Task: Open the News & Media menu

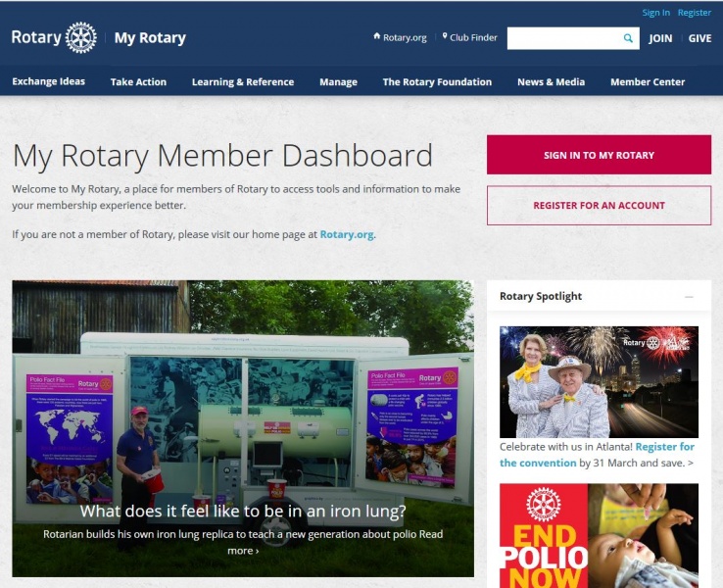Action: tap(551, 81)
